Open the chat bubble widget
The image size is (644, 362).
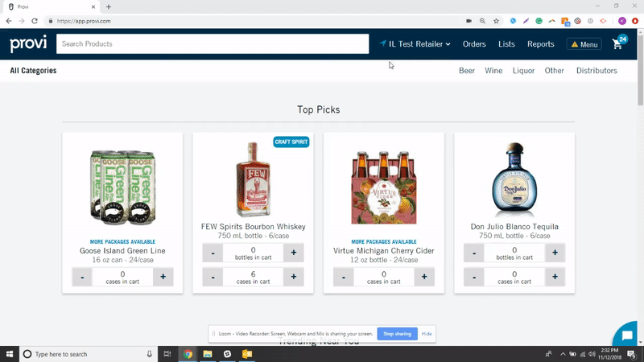tap(627, 335)
